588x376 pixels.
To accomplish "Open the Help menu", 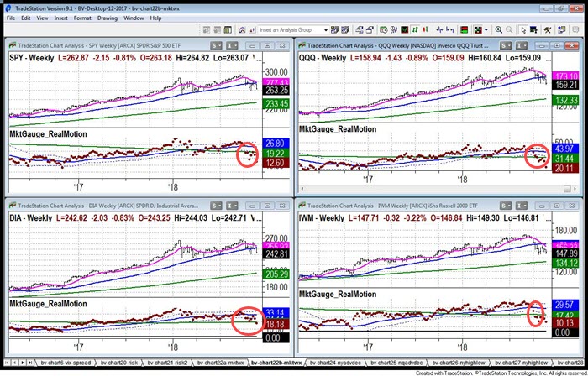I will 155,18.
